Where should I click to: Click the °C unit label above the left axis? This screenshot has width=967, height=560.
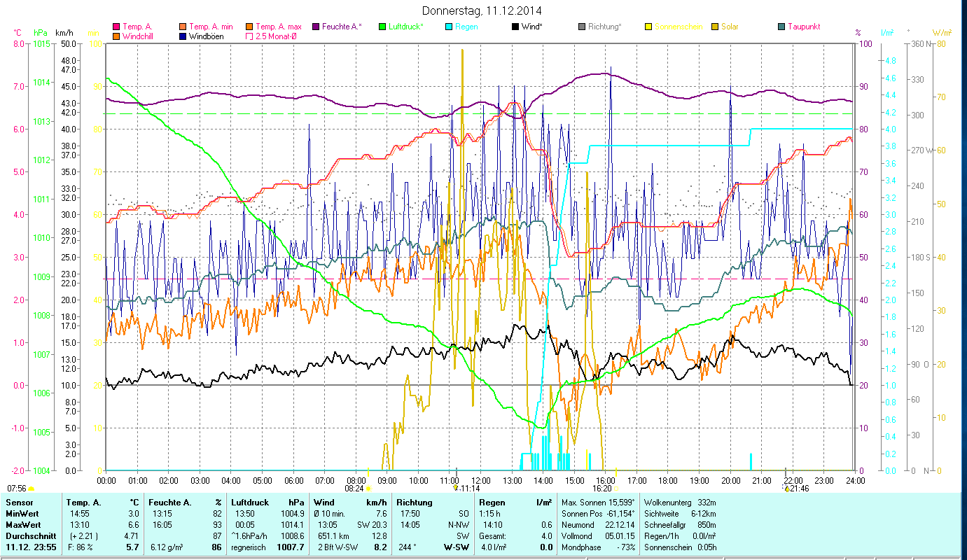click(18, 33)
